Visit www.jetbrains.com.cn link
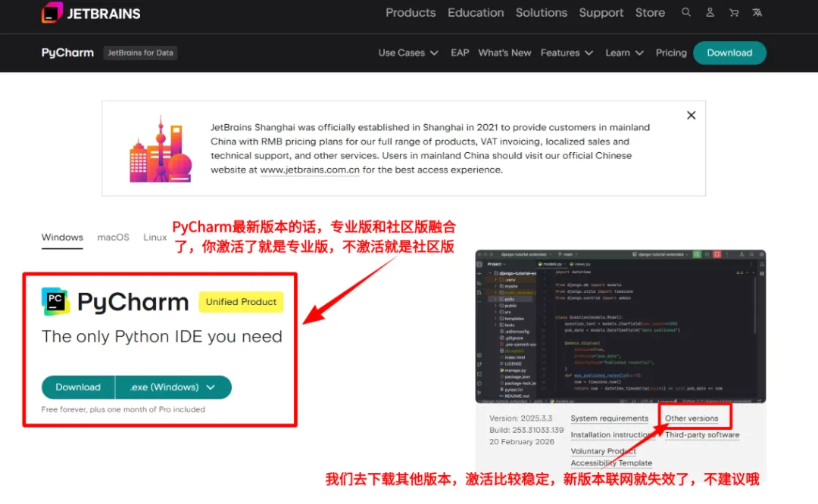This screenshot has height=504, width=818. tap(309, 170)
